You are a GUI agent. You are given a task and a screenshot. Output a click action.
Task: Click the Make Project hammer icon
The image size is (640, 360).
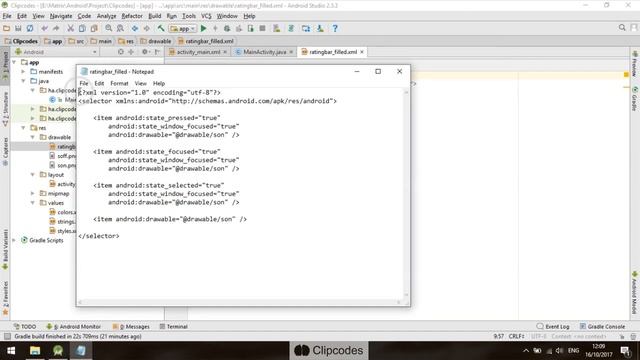pyautogui.click(x=161, y=29)
